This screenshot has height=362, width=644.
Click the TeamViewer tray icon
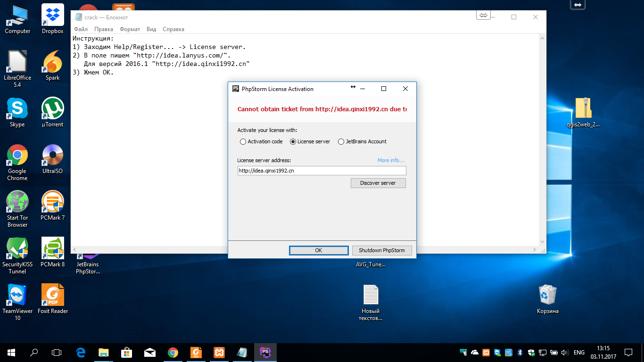click(497, 352)
